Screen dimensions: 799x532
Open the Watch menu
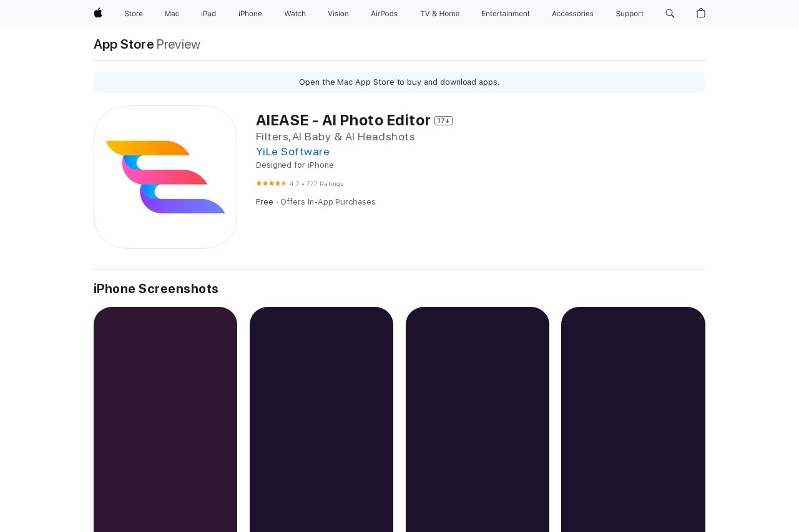295,14
